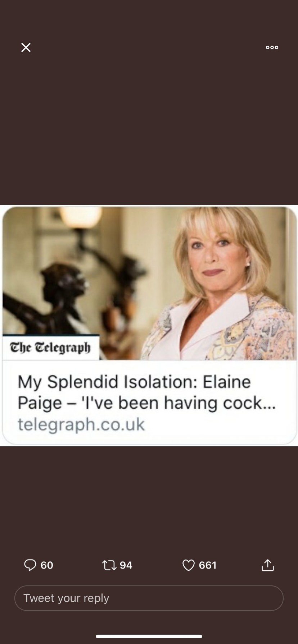Like the tweet with heart icon
298x644 pixels.
point(189,565)
